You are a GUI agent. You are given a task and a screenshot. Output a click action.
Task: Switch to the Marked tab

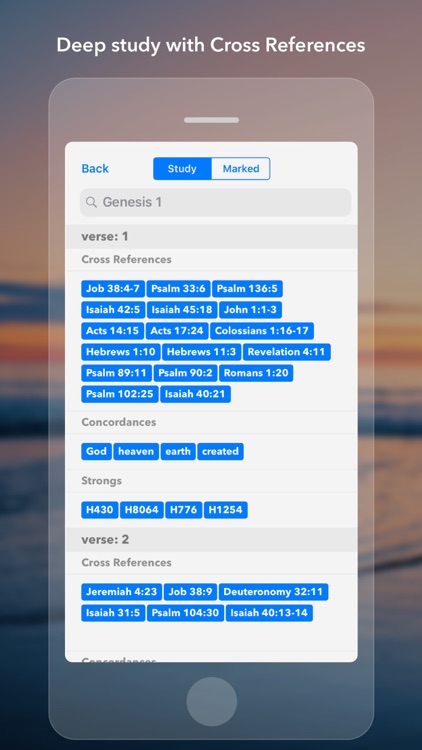pyautogui.click(x=241, y=169)
